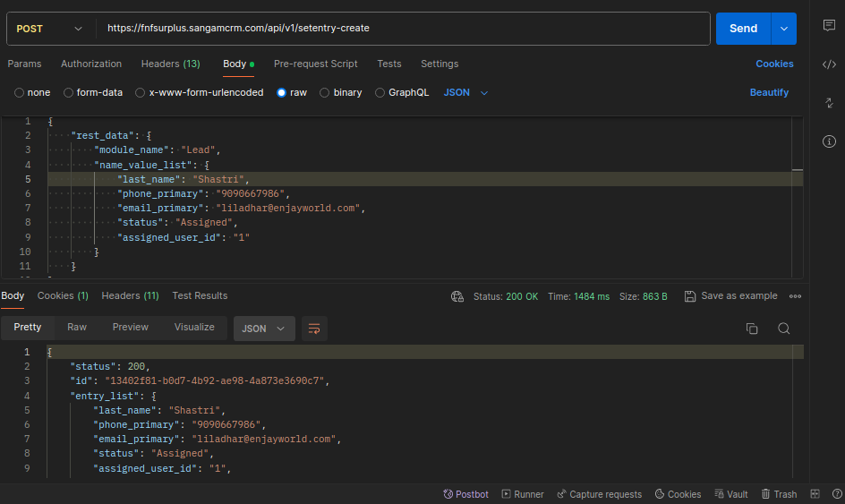Open the POST method dropdown
The image size is (845, 504).
point(49,29)
